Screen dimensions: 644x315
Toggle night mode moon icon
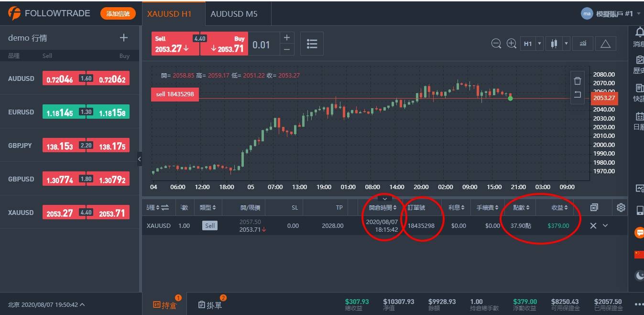pyautogui.click(x=639, y=275)
